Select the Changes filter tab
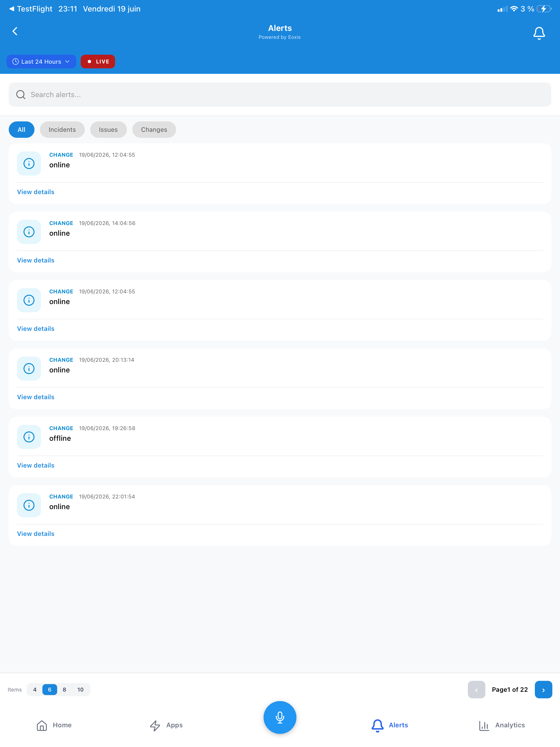 point(154,130)
